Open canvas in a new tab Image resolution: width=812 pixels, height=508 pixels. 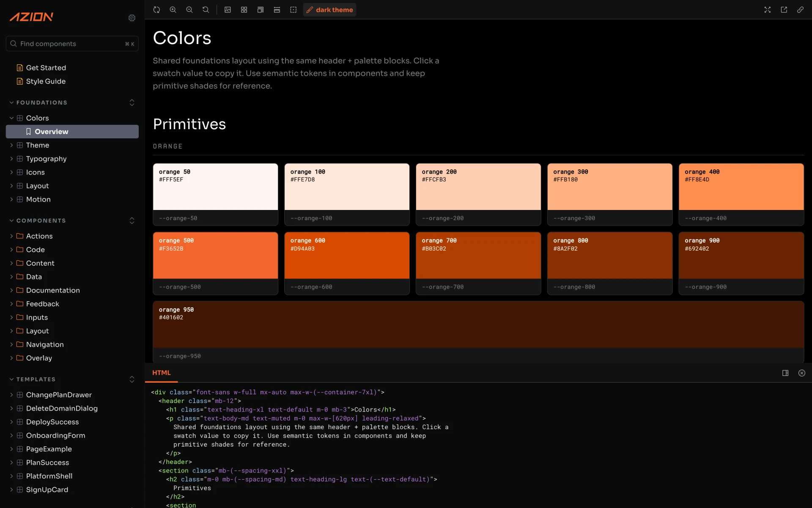coord(784,10)
